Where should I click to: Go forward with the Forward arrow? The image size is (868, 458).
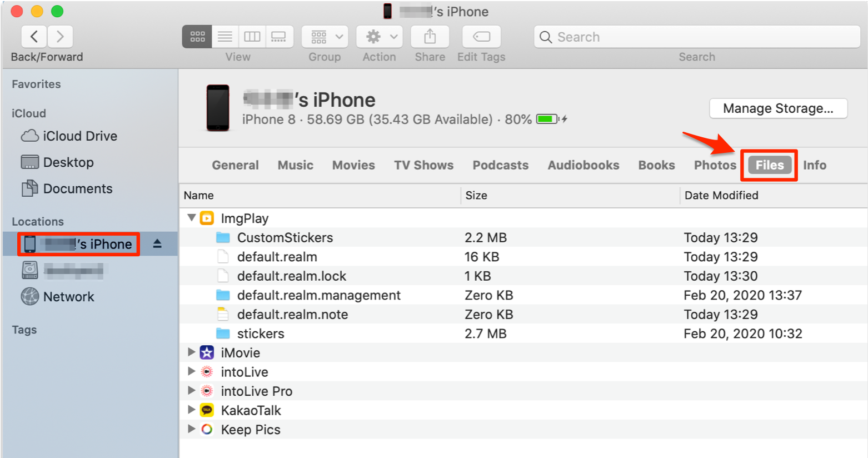pos(60,37)
